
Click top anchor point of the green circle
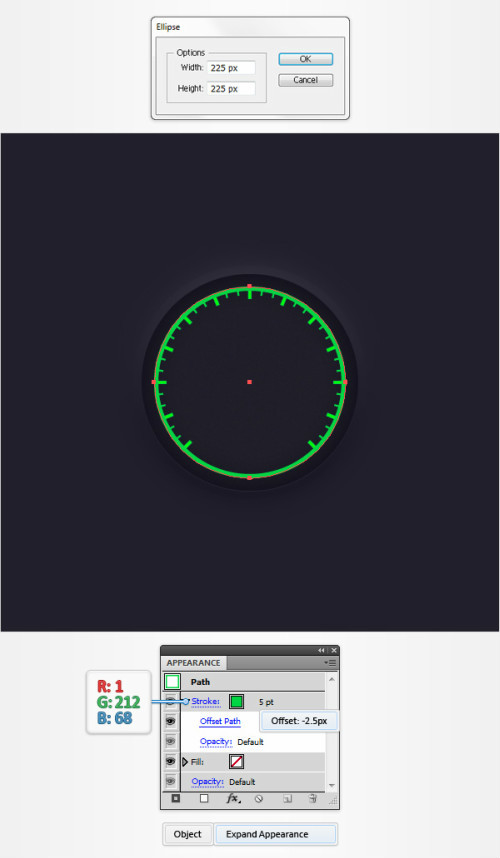[249, 286]
